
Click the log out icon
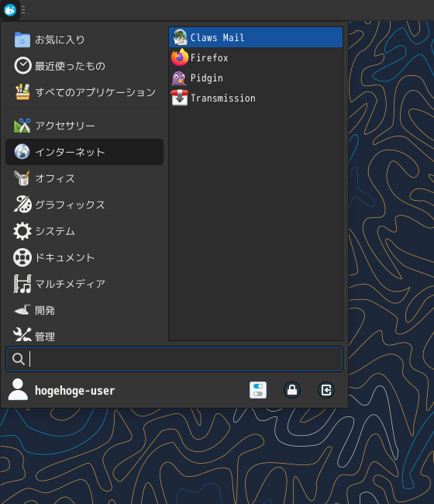[326, 390]
